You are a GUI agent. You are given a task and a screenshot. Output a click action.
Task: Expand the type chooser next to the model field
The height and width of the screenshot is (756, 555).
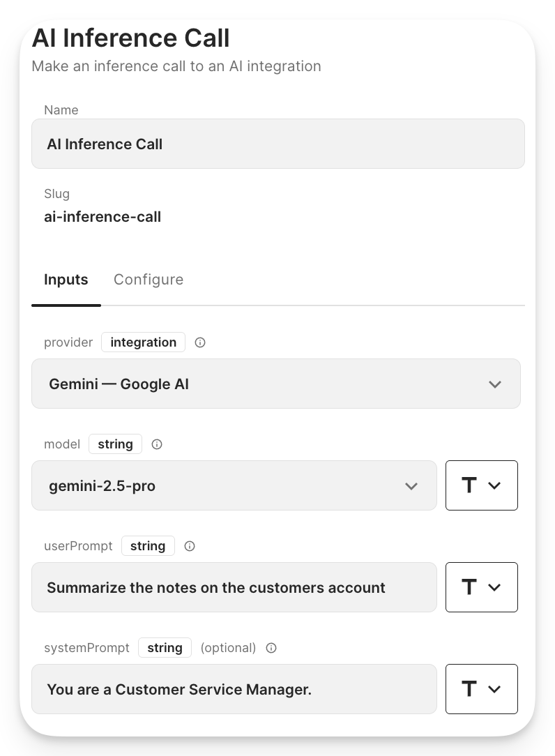click(493, 485)
